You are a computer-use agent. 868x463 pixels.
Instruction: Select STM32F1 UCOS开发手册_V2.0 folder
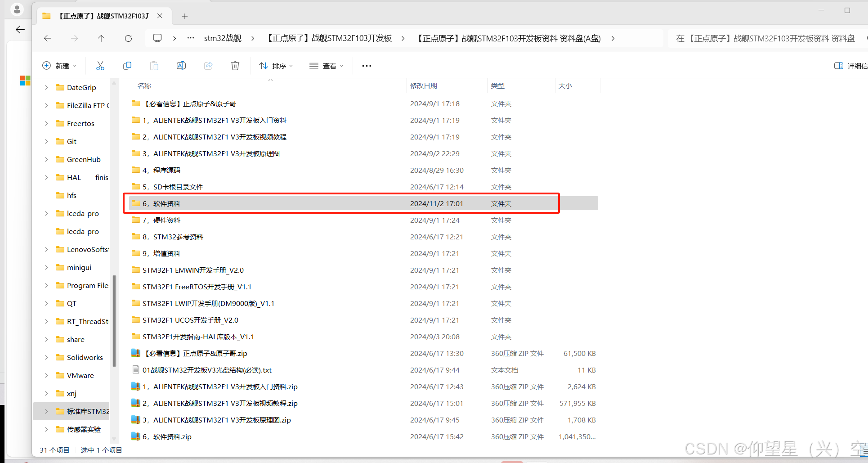click(190, 320)
